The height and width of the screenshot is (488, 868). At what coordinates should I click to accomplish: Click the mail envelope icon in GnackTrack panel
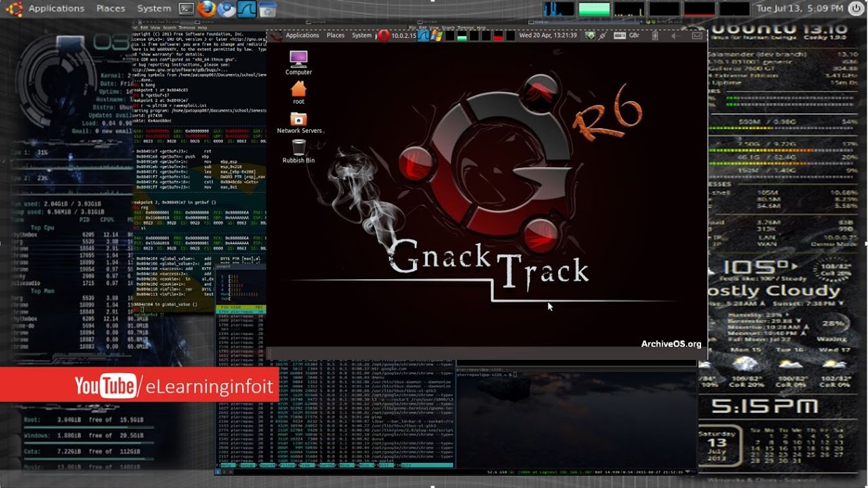click(697, 35)
